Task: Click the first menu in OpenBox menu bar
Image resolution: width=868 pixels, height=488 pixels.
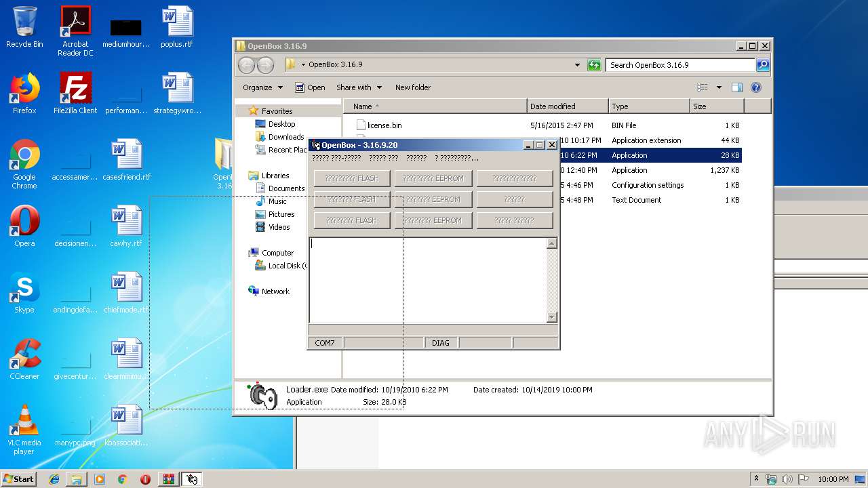Action: pyautogui.click(x=336, y=158)
